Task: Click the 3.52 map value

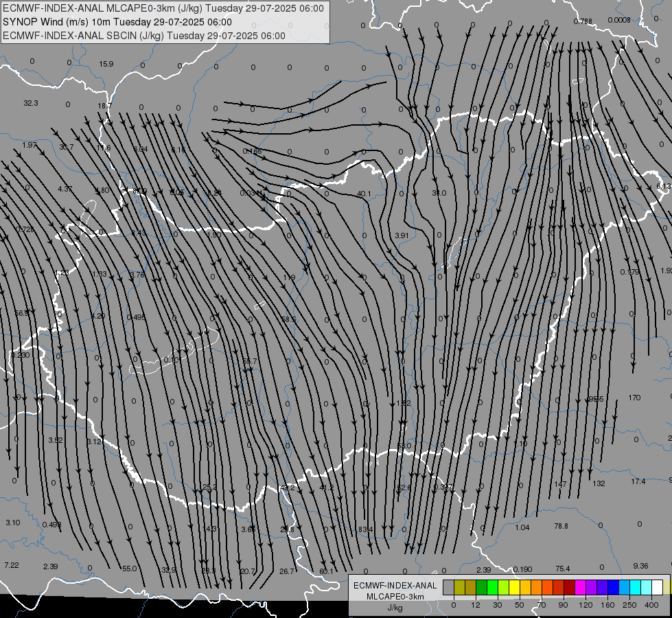Action: tap(56, 440)
